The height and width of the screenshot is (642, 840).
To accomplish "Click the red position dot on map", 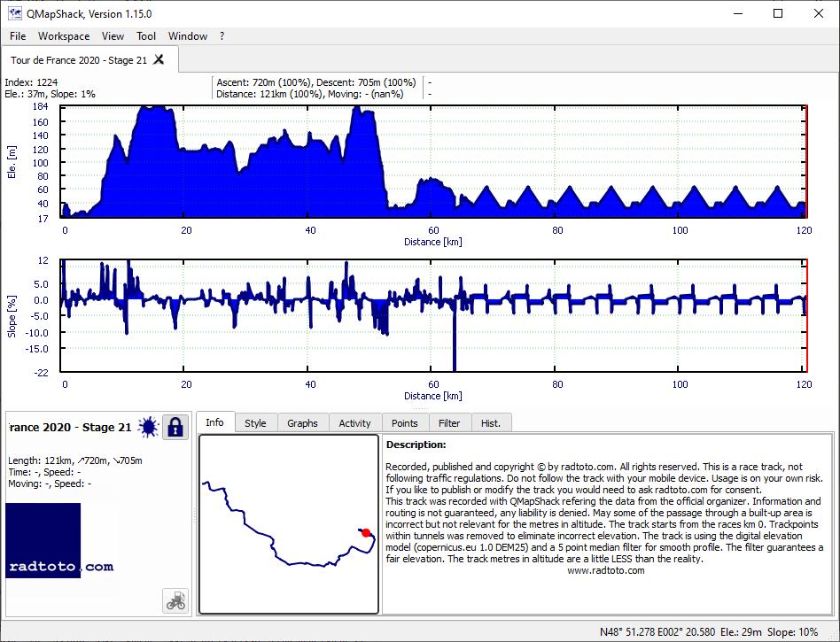I will pos(366,532).
